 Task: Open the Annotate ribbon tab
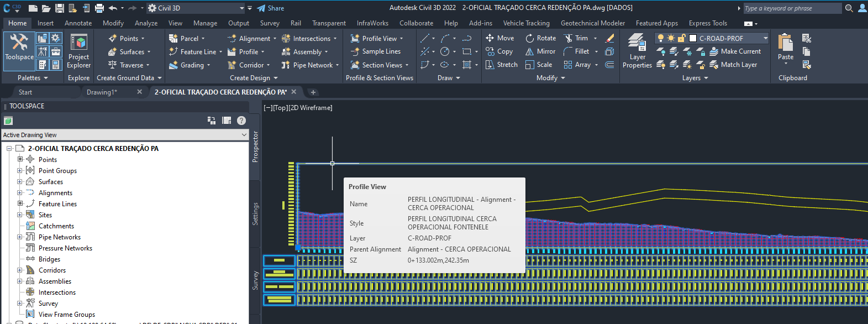coord(78,23)
